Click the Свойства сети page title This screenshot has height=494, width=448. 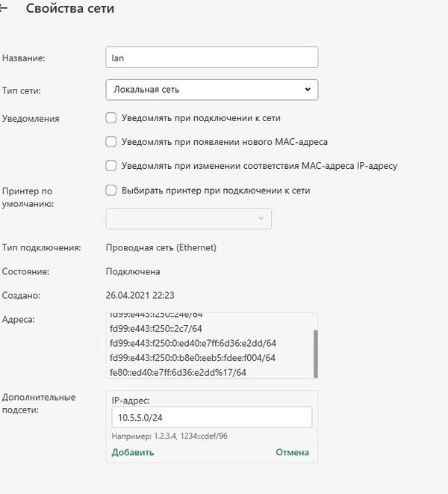tap(70, 10)
